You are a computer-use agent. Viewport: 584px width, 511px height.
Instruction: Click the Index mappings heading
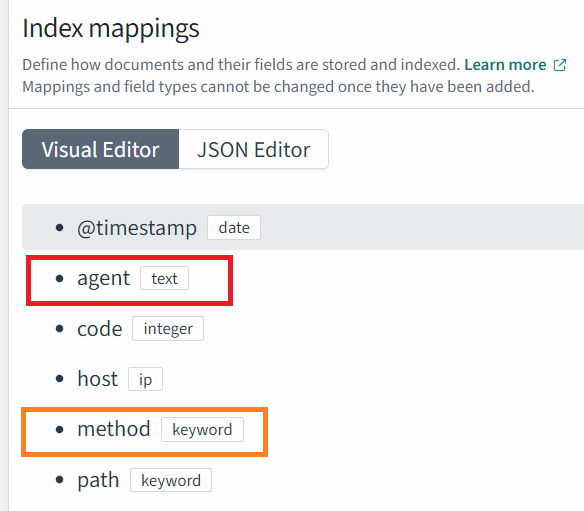pyautogui.click(x=111, y=29)
